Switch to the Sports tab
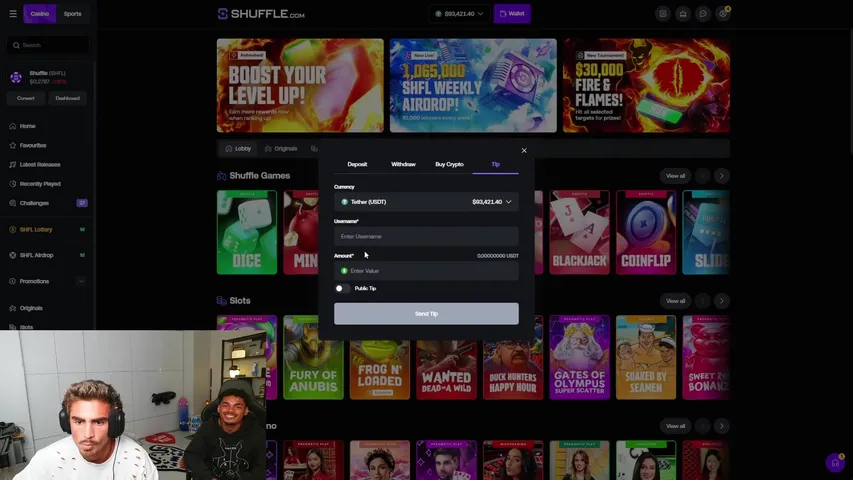The image size is (853, 480). [72, 14]
